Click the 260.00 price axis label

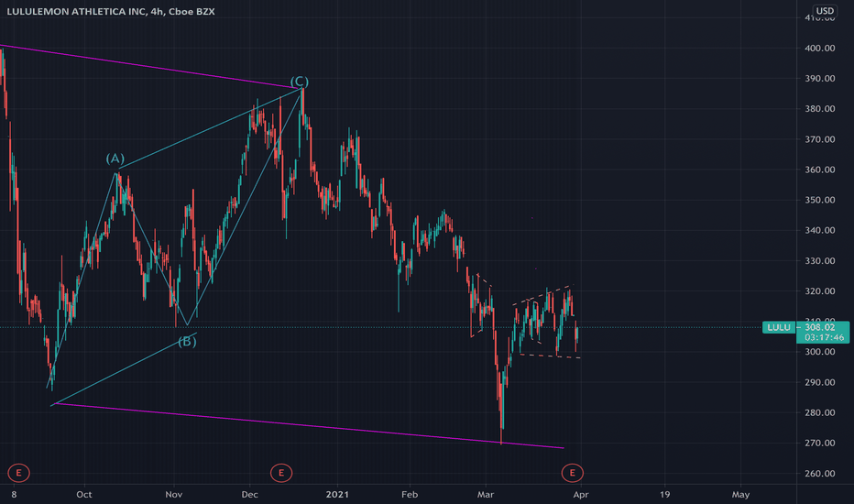820,474
